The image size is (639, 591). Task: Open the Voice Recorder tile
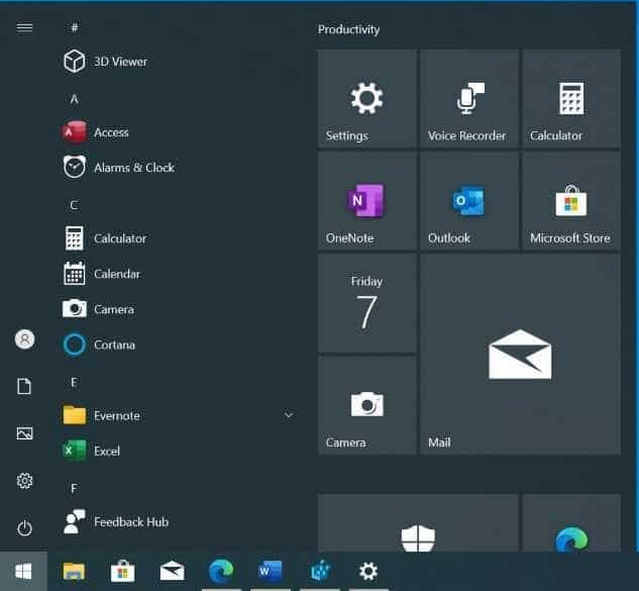click(x=469, y=99)
